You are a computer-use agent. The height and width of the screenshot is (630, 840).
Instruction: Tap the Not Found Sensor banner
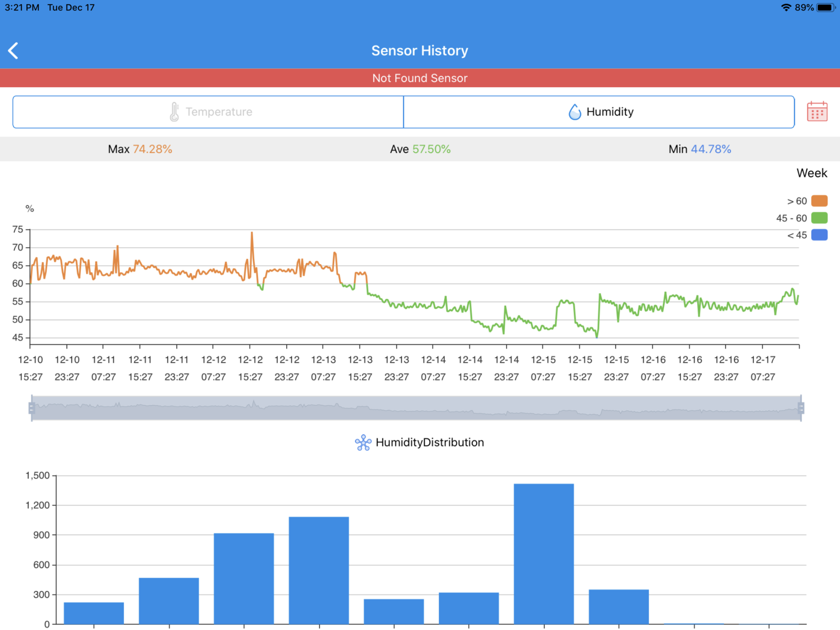tap(420, 78)
